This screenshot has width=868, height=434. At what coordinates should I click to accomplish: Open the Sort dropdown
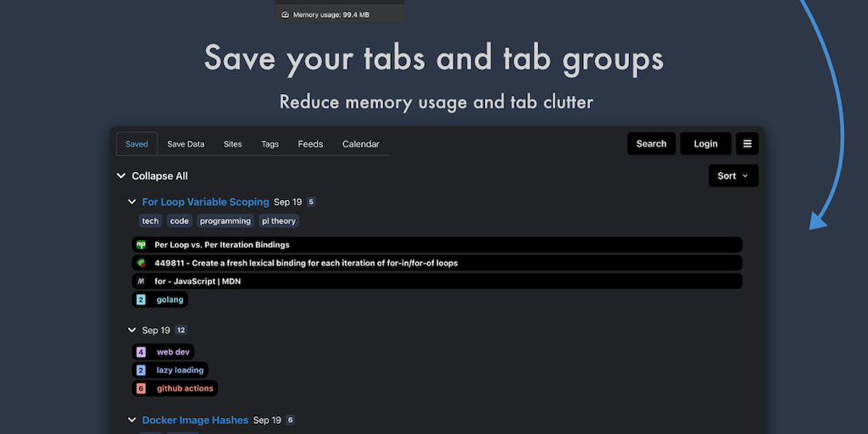click(x=733, y=175)
